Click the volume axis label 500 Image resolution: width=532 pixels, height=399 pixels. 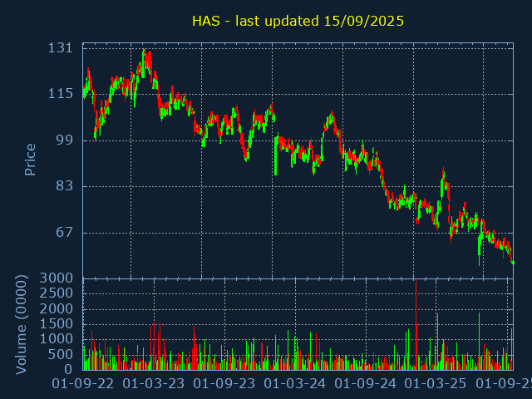pyautogui.click(x=61, y=355)
